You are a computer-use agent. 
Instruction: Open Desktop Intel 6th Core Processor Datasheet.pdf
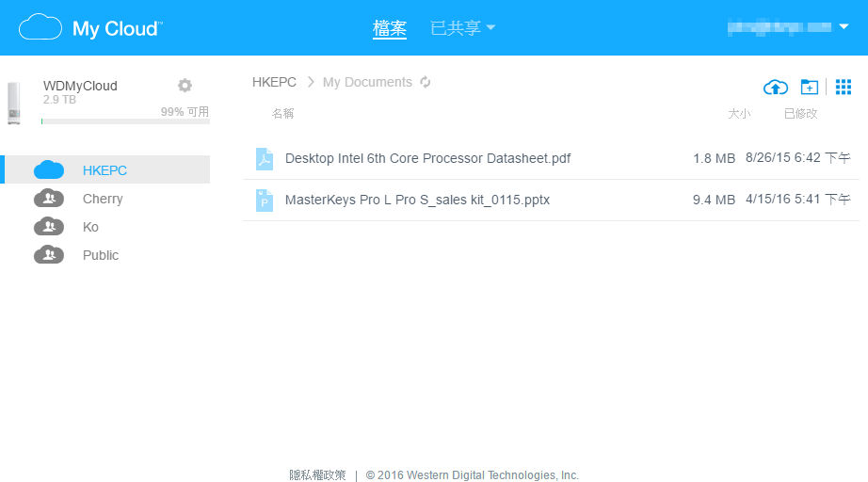pos(428,158)
